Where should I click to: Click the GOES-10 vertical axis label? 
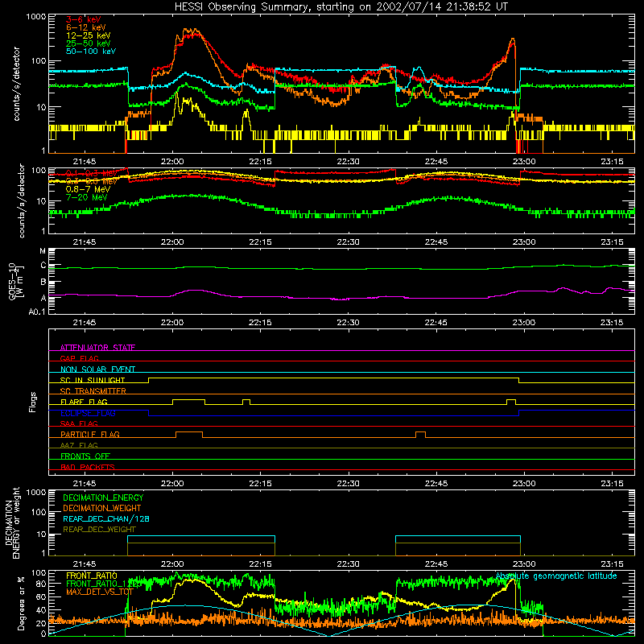15,281
